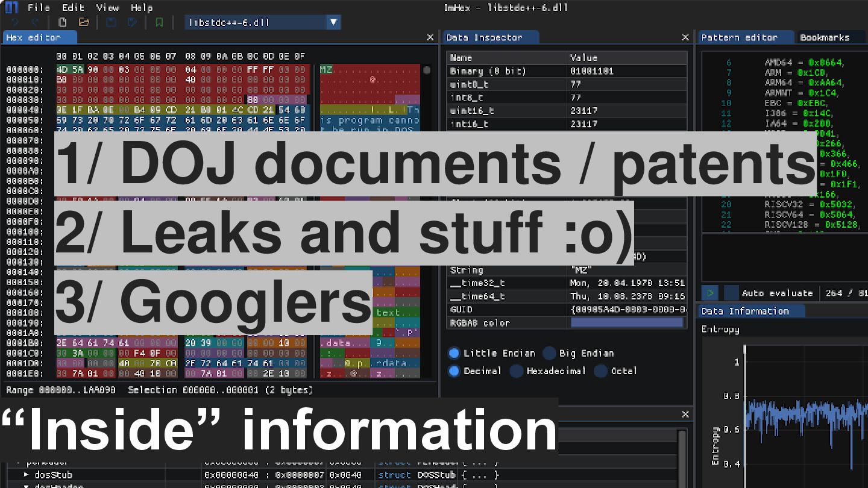Select the GUID row

click(567, 310)
